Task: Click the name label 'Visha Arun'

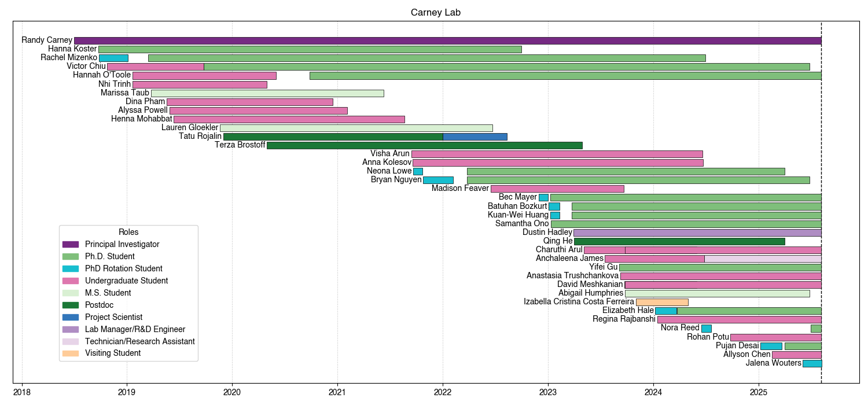Action: click(390, 154)
